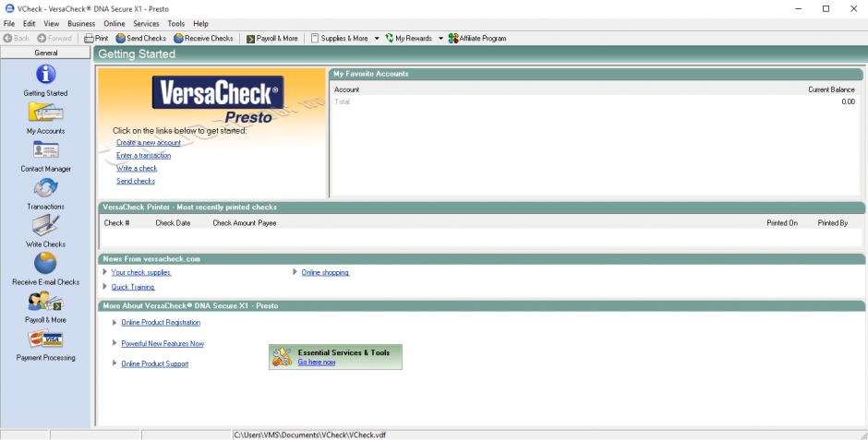Click the Write a check link
The width and height of the screenshot is (868, 440).
click(x=137, y=168)
